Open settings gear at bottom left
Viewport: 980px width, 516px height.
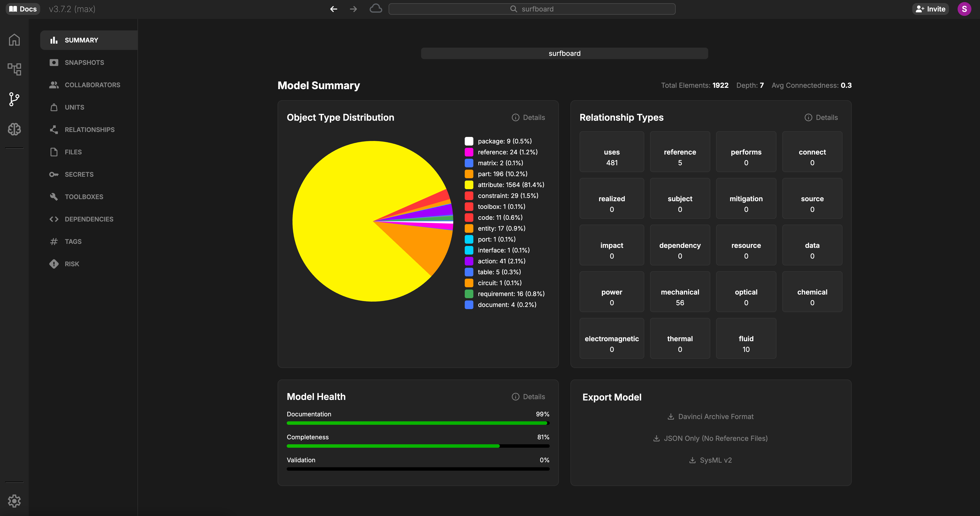pyautogui.click(x=15, y=501)
